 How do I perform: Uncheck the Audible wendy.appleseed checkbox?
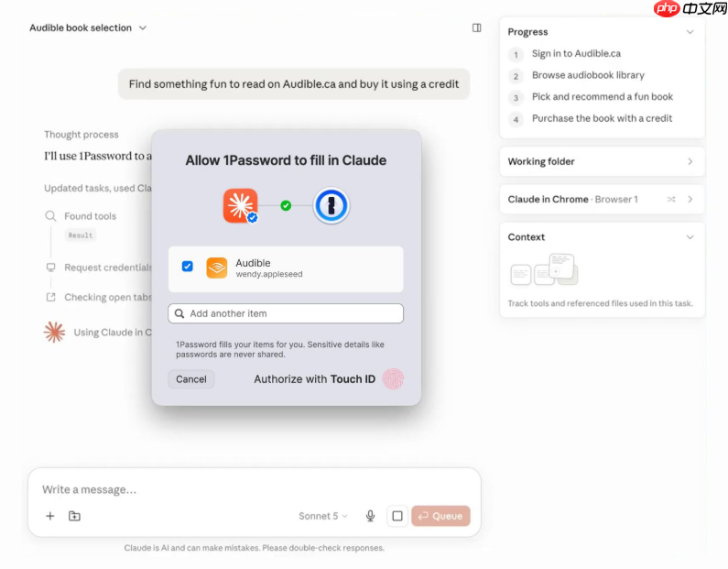(x=187, y=266)
